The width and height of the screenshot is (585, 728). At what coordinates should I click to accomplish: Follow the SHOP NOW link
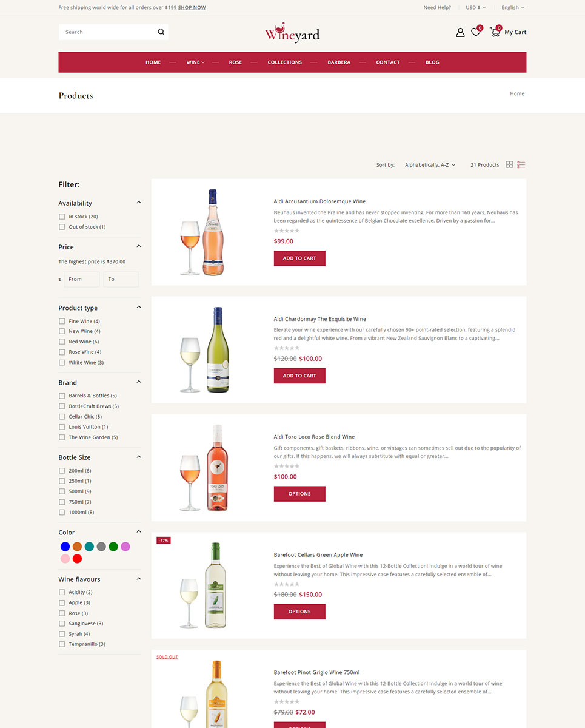point(192,8)
